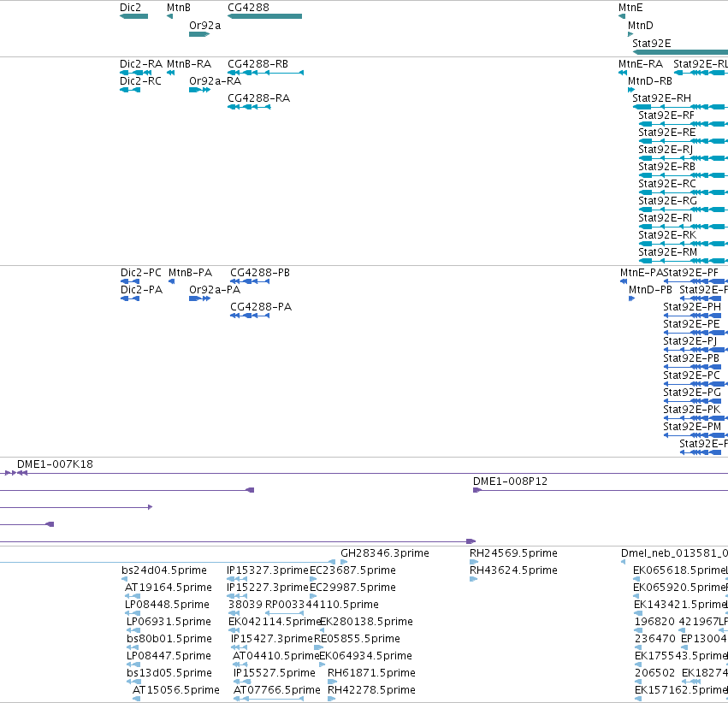Select the LP06931.5prime EST
The width and height of the screenshot is (728, 703).
click(x=133, y=630)
